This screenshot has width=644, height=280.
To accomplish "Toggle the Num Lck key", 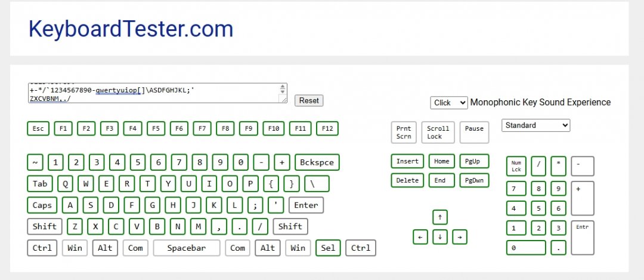I will pos(516,165).
